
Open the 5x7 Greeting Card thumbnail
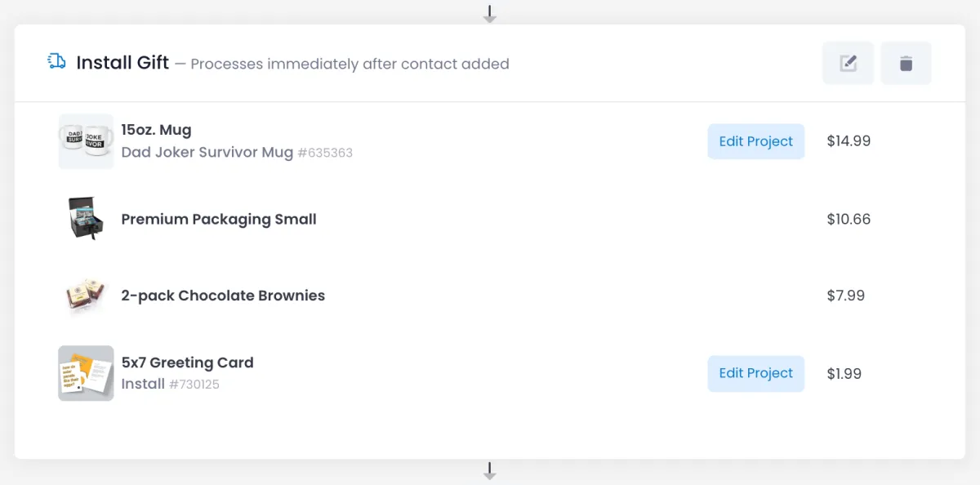86,373
